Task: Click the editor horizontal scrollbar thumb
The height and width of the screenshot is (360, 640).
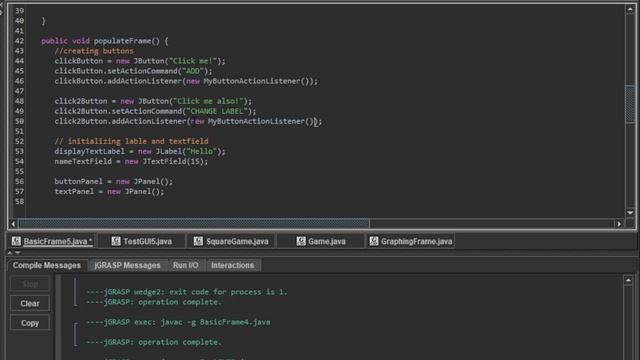Action: (194, 223)
